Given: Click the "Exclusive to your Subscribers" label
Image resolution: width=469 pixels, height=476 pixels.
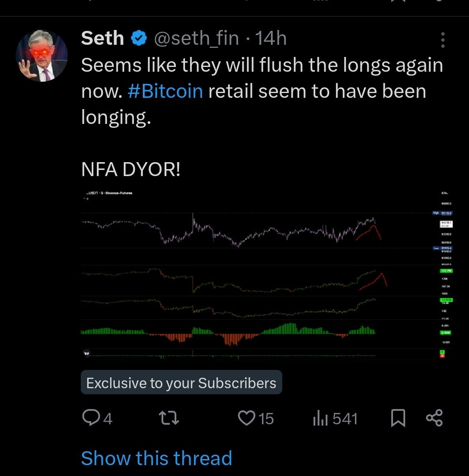Looking at the screenshot, I should pyautogui.click(x=181, y=383).
